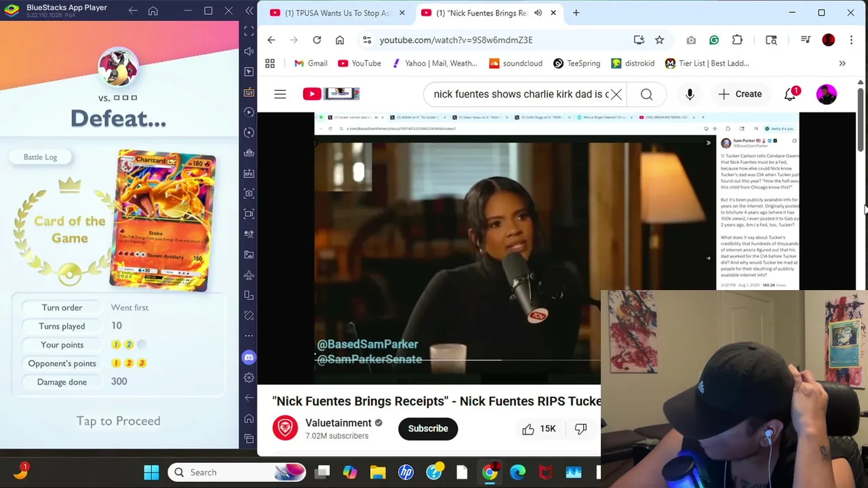Image resolution: width=868 pixels, height=488 pixels.
Task: Open the distrokid bookmark
Action: click(x=633, y=63)
